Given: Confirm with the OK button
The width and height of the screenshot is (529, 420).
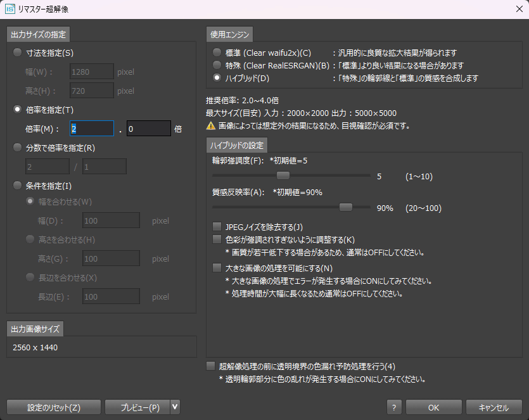Looking at the screenshot, I should point(433,407).
